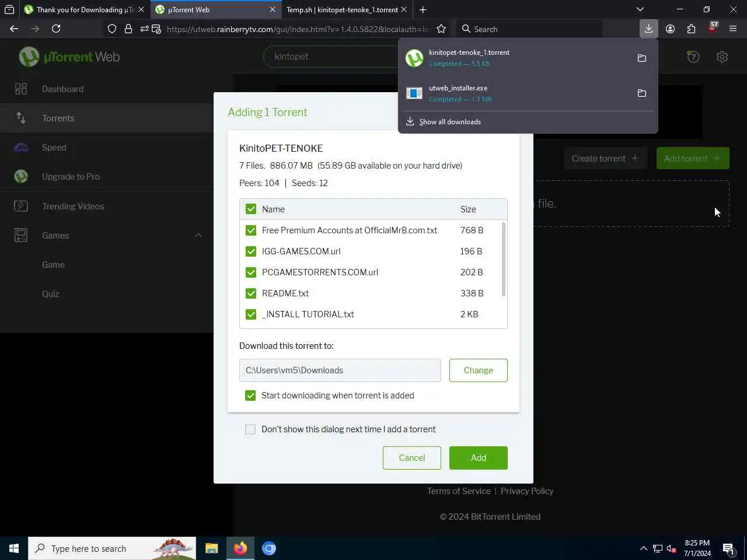The height and width of the screenshot is (560, 747).
Task: Open Windows Start menu
Action: pos(14,548)
